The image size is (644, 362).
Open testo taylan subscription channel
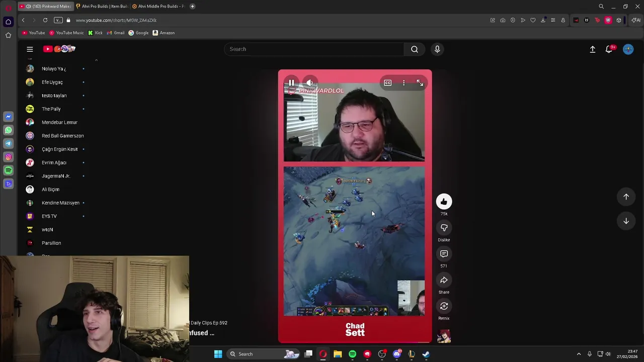(55, 96)
